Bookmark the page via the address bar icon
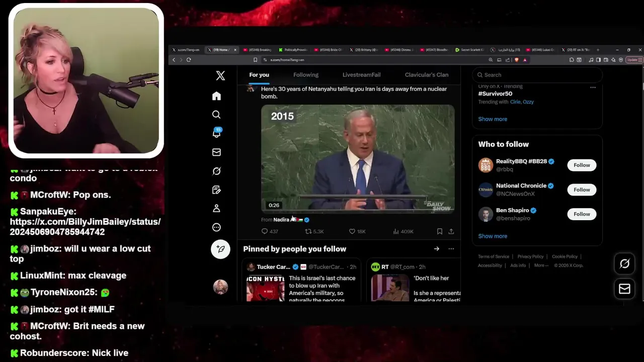Screen dimensions: 644x362 click(x=255, y=60)
